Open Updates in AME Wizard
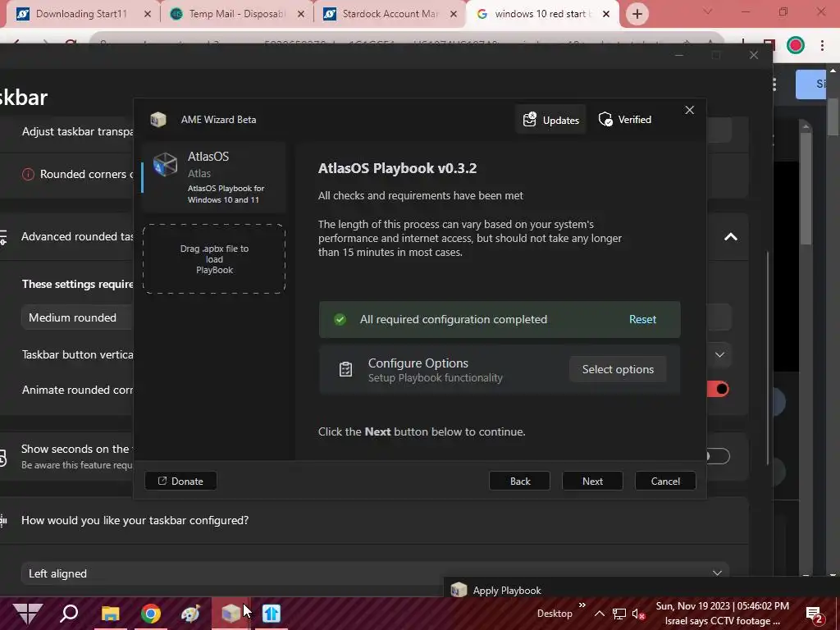This screenshot has height=630, width=840. coord(550,120)
